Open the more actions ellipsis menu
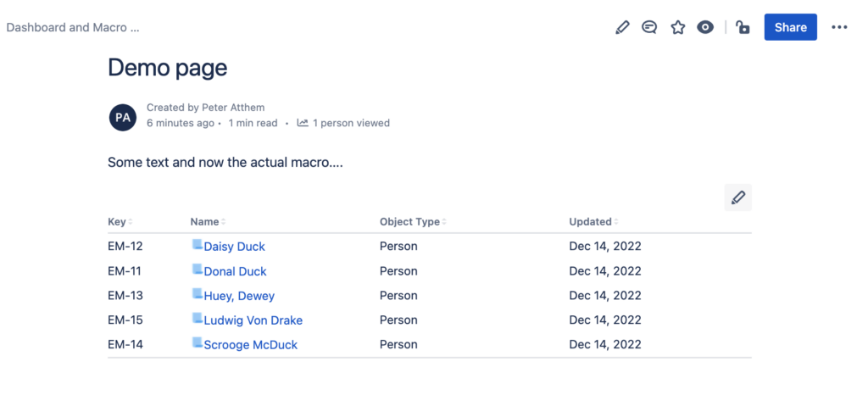 (x=839, y=28)
